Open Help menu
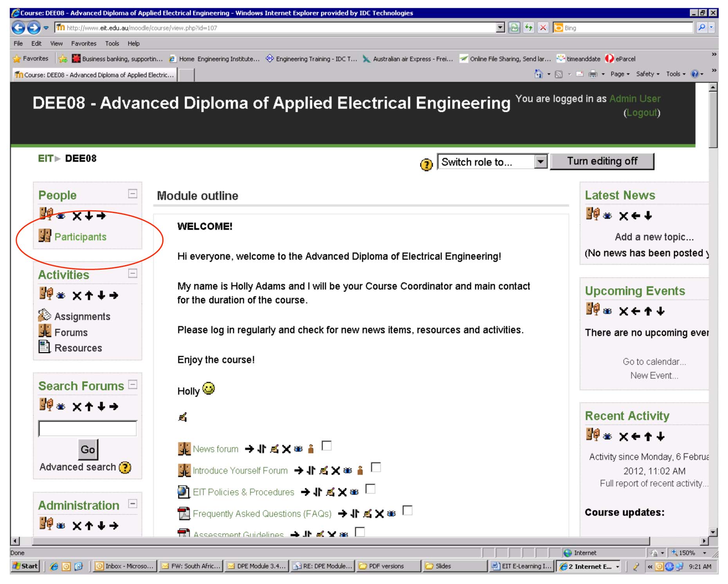This screenshot has width=728, height=584. click(x=133, y=43)
